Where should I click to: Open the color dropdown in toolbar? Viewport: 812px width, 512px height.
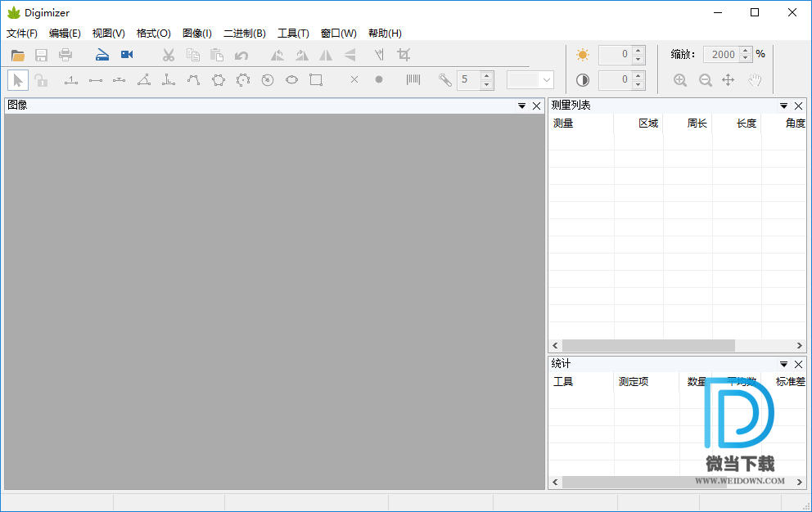tap(546, 79)
